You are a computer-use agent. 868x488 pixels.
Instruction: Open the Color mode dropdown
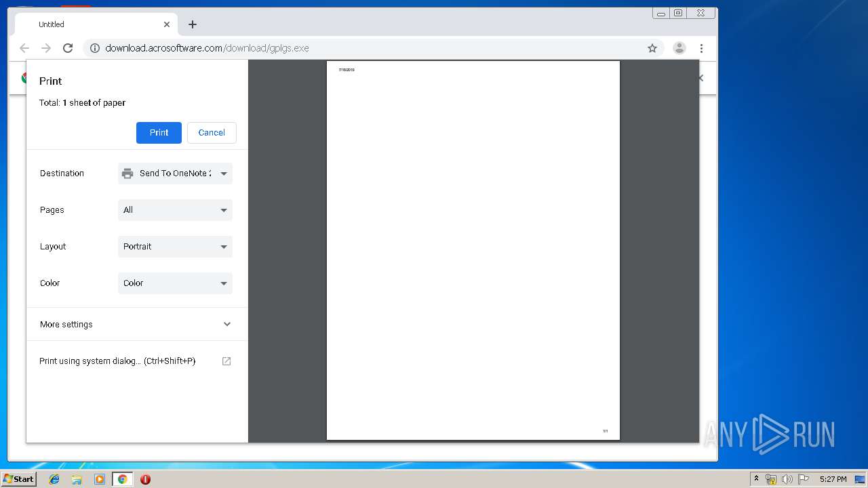pos(175,283)
